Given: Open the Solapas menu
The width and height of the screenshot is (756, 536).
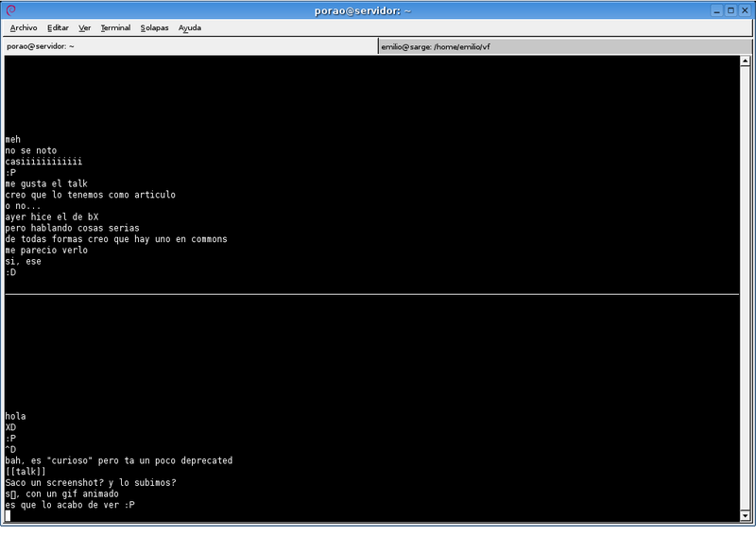Looking at the screenshot, I should [154, 28].
